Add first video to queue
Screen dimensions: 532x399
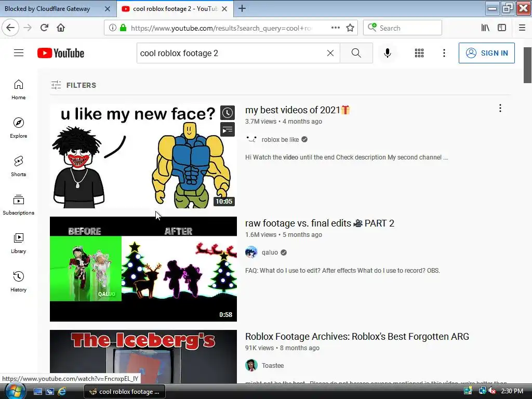(228, 129)
